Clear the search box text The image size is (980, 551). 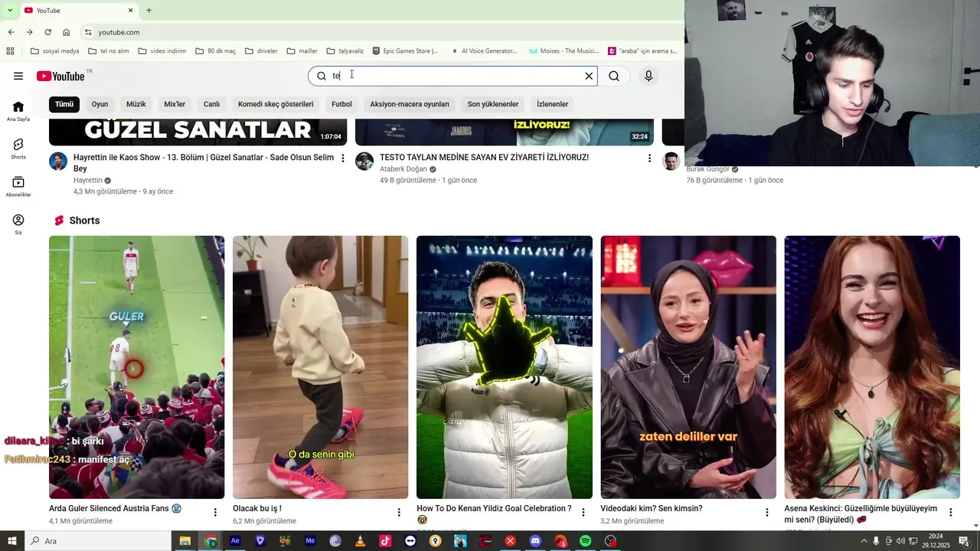point(589,76)
